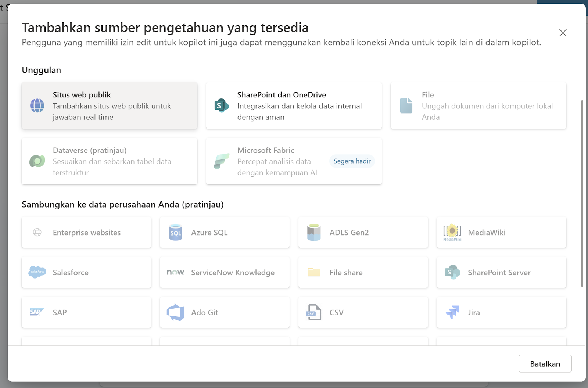Click the globe icon for Situs web publik
This screenshot has width=588, height=388.
(x=37, y=105)
